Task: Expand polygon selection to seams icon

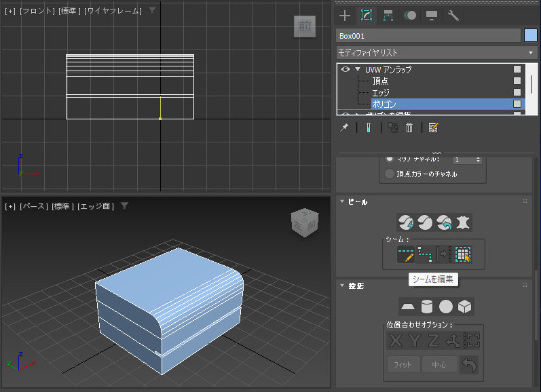Action: coord(463,254)
